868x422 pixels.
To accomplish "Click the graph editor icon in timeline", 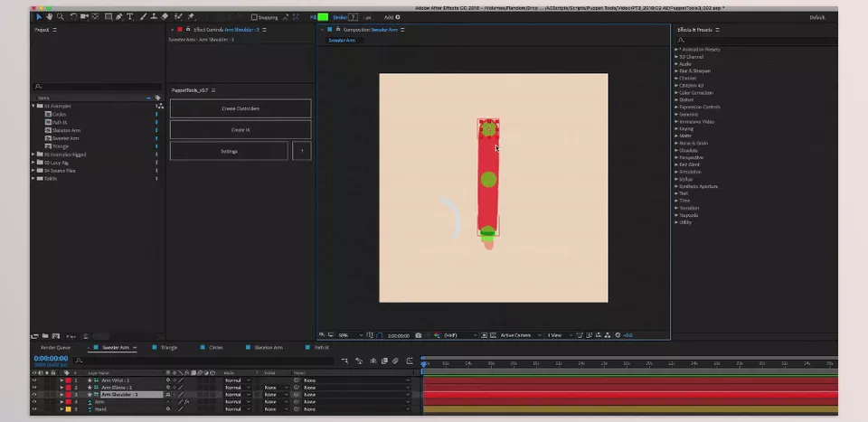I will (410, 361).
